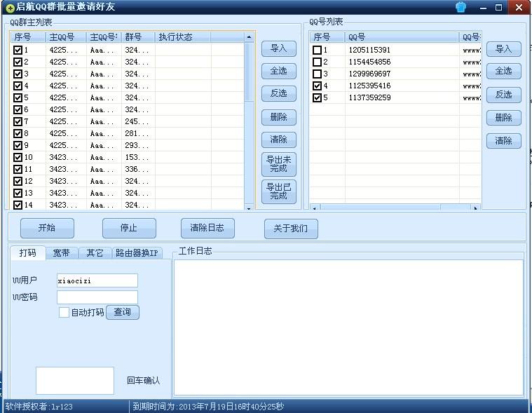
Task: Select group number 336... in row 11
Action: click(137, 169)
